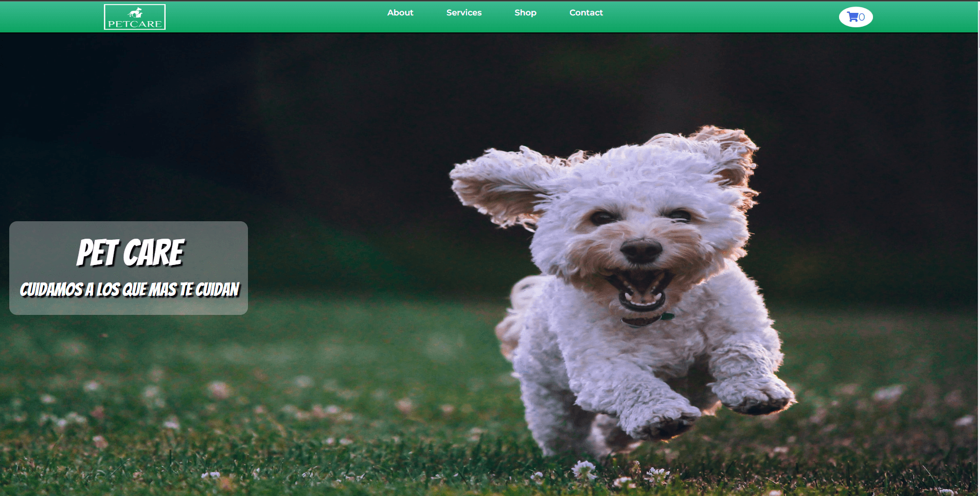This screenshot has height=496, width=980.
Task: Click the PET CARE hero heading
Action: tap(130, 253)
